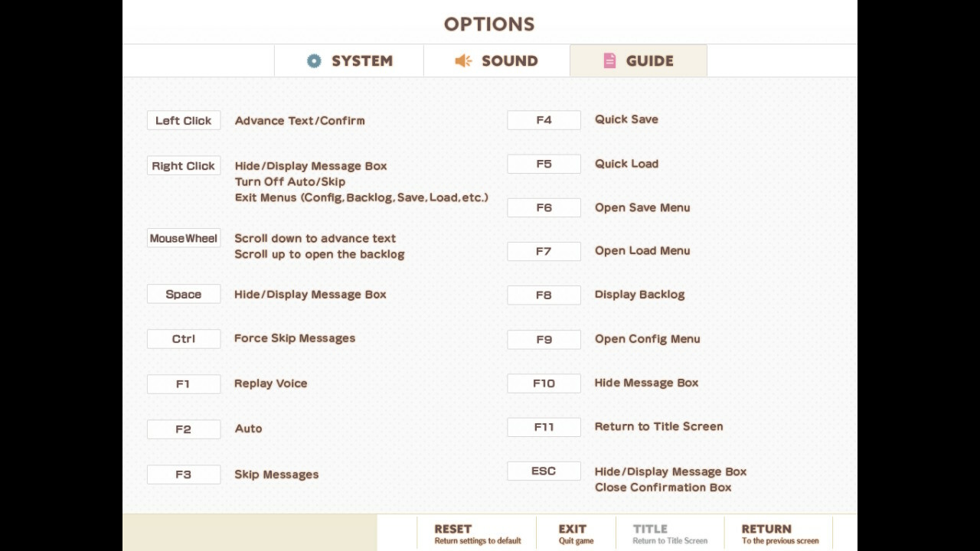Click EXIT to quit the game
This screenshot has width=980, height=551.
click(576, 533)
